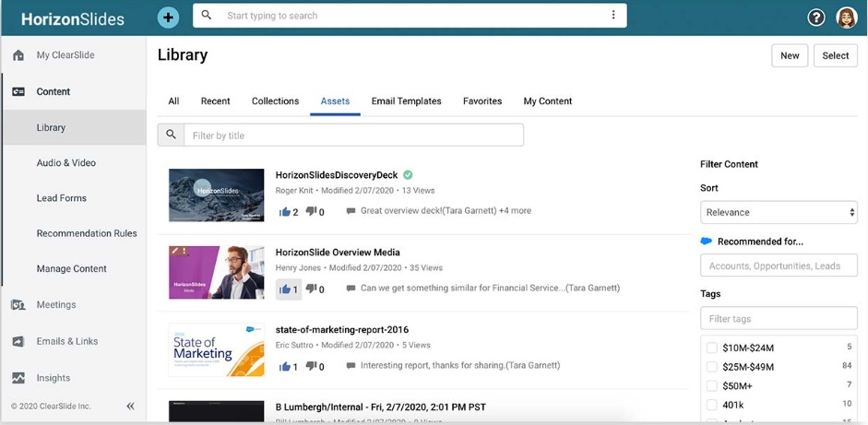The height and width of the screenshot is (425, 868).
Task: Open Lead Forms in sidebar
Action: (62, 198)
